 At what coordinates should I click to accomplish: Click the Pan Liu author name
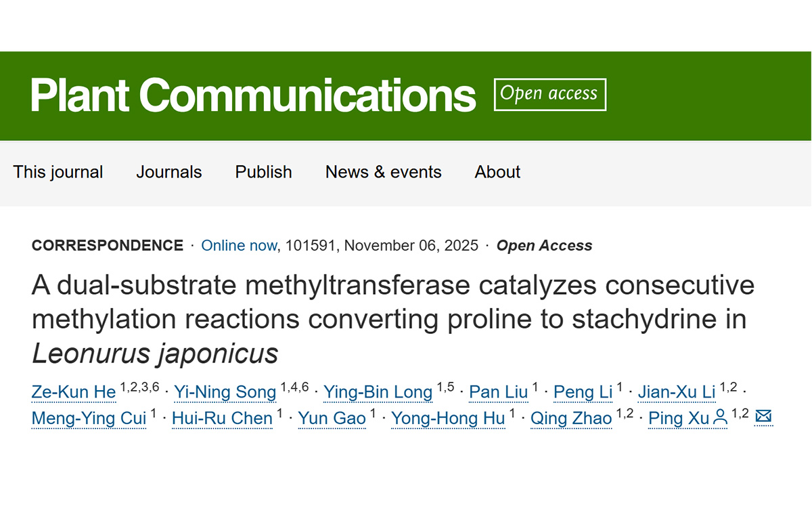coord(498,392)
